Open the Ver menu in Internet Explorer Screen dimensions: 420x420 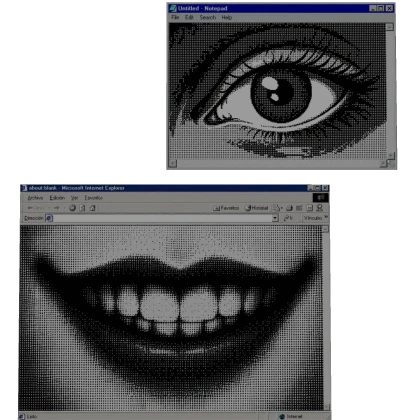75,198
